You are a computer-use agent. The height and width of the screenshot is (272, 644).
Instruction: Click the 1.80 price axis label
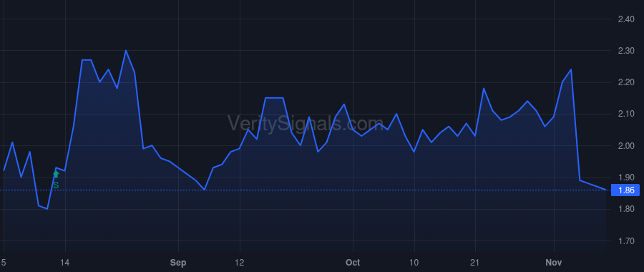click(626, 209)
